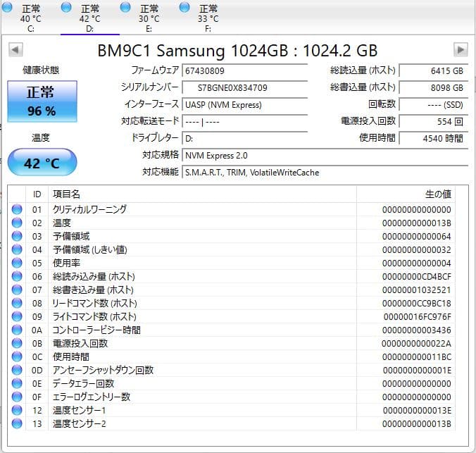
Task: Click status icon for 0D アンセーフシャットダウン回数
Action: (x=17, y=370)
